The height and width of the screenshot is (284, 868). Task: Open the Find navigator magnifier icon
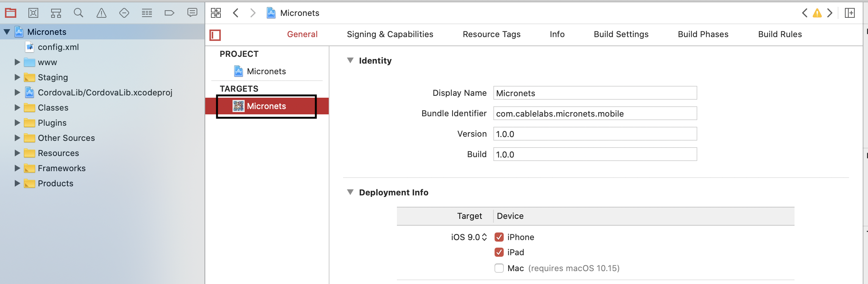tap(78, 13)
